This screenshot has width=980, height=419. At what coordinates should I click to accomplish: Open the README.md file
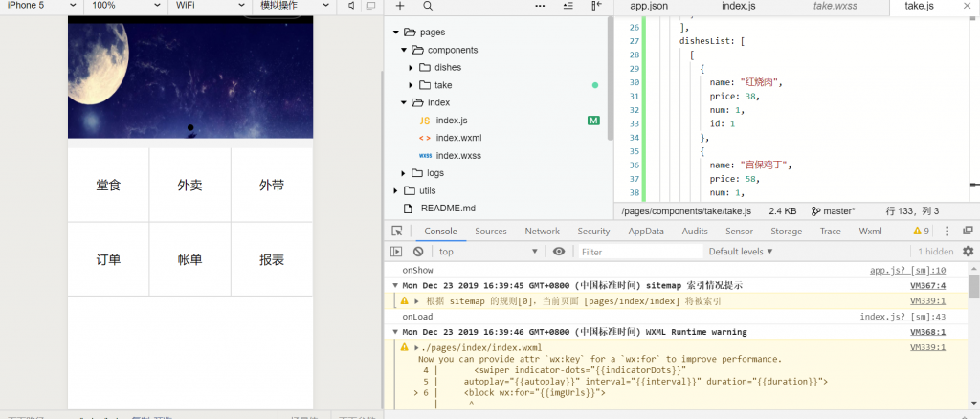[439, 208]
